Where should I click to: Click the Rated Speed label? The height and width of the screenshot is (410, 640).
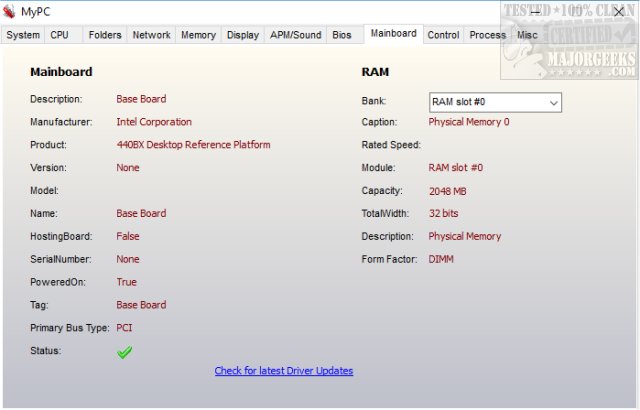(391, 145)
